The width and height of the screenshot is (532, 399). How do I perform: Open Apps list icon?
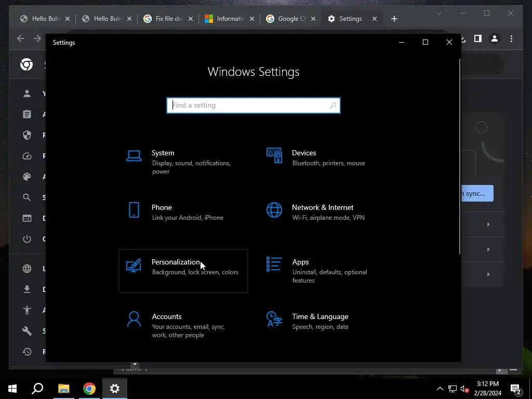274,264
